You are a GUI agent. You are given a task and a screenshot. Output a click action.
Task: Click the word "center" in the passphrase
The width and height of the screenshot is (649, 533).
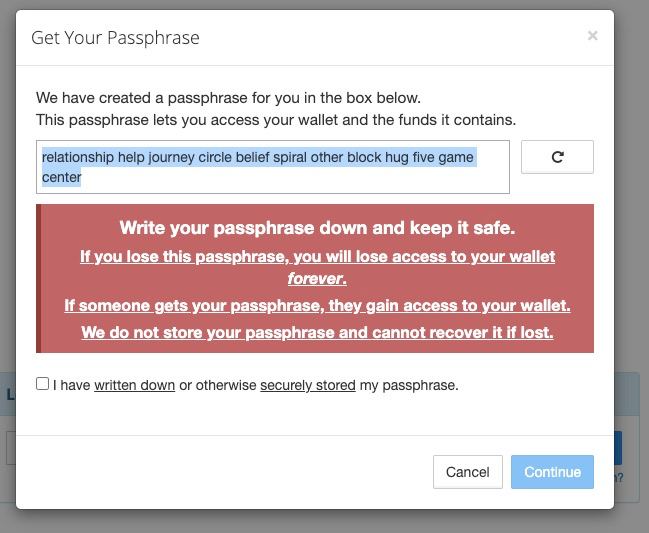[62, 177]
